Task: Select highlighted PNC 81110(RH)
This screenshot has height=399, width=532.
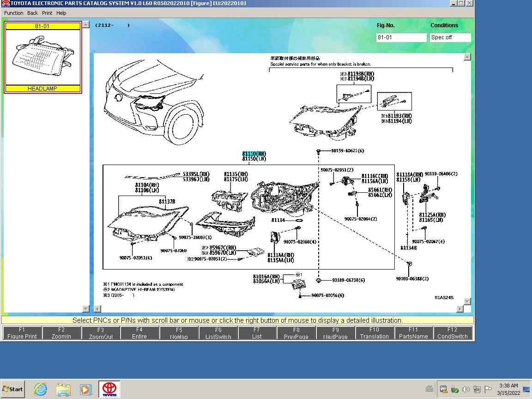Action: pos(254,154)
